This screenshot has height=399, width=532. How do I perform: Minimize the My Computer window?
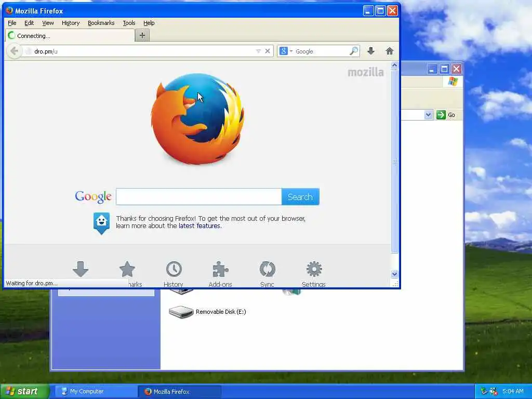(x=432, y=69)
